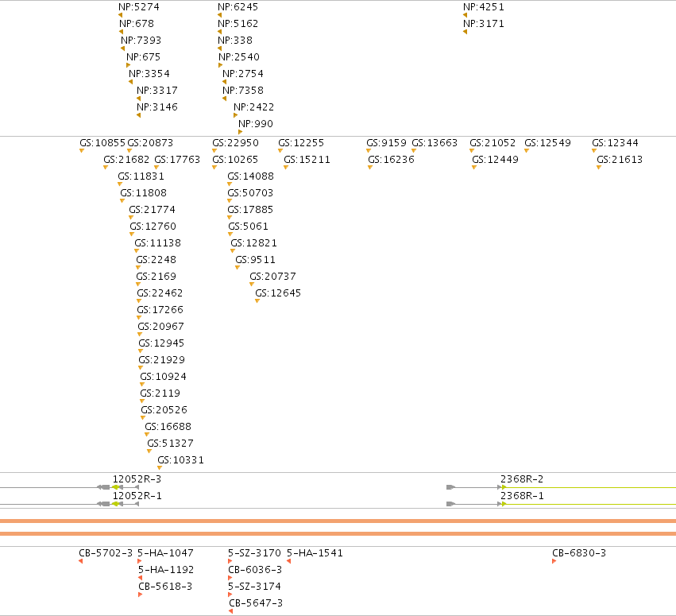Click the NP:678 marker label

[x=137, y=24]
